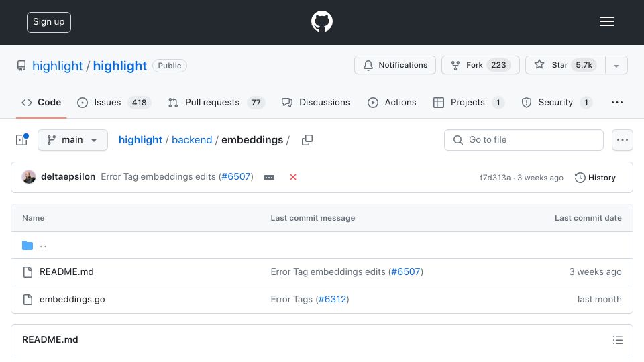Open the hamburger navigation menu
644x362 pixels.
pos(606,21)
